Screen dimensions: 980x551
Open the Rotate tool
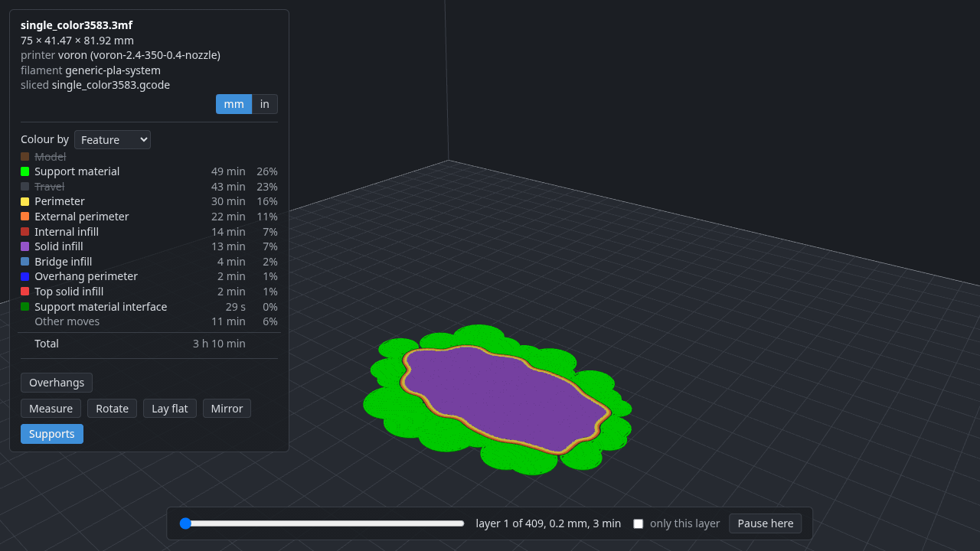113,409
